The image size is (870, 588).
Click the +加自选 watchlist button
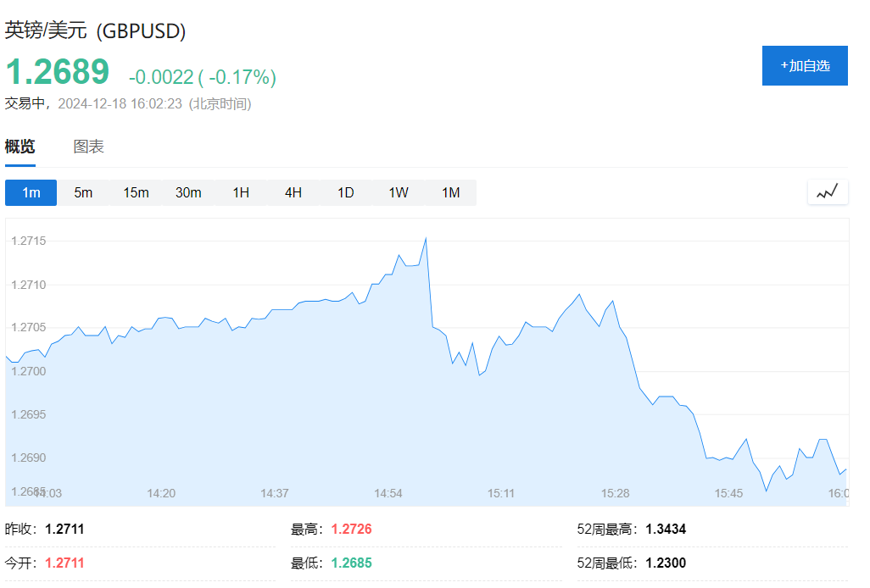pyautogui.click(x=804, y=65)
